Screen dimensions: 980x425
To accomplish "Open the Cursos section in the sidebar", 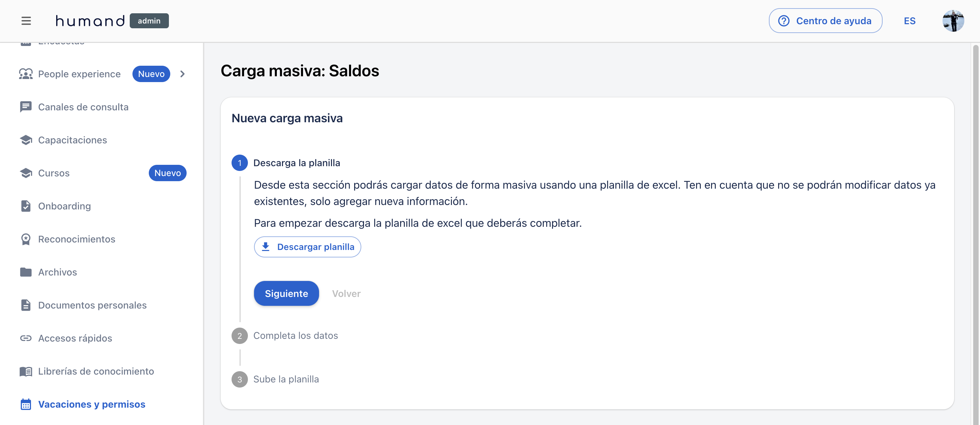I will tap(54, 173).
